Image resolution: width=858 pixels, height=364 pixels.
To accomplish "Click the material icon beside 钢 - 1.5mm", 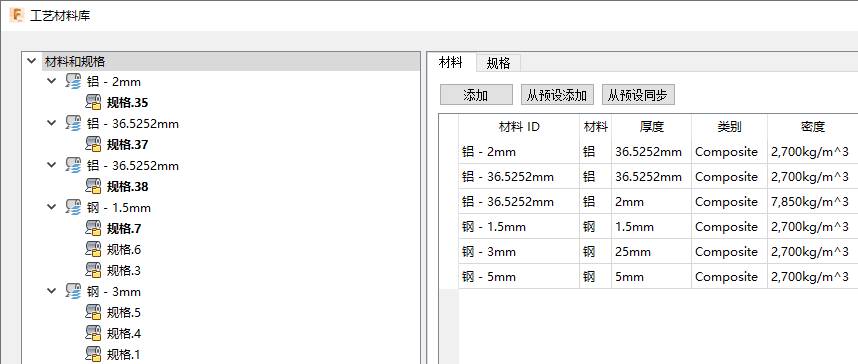I will point(73,207).
